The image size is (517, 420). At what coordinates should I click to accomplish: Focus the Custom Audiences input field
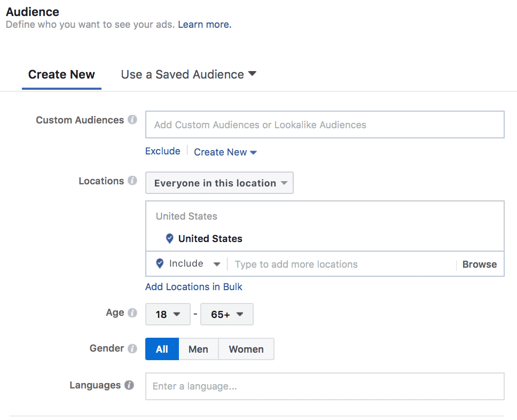pos(325,125)
